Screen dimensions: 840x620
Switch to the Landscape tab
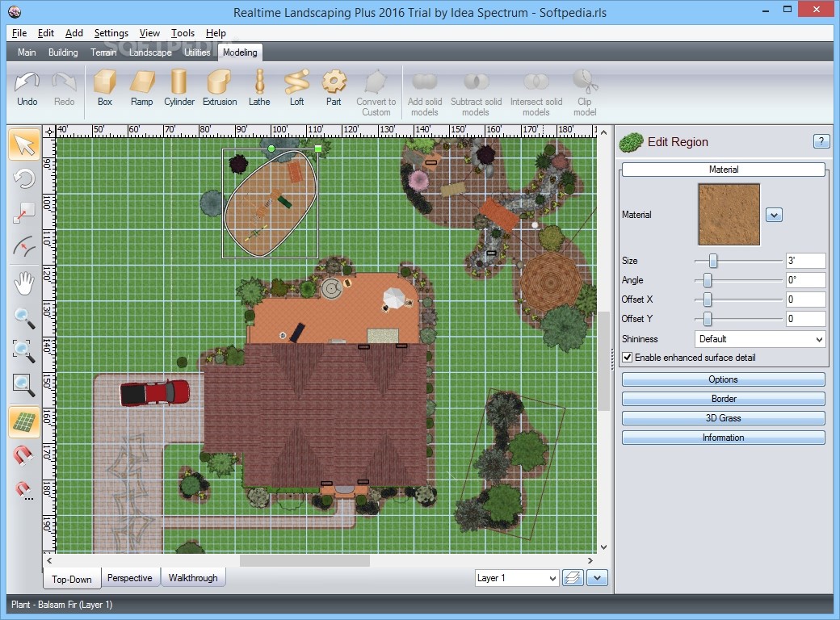tap(150, 52)
